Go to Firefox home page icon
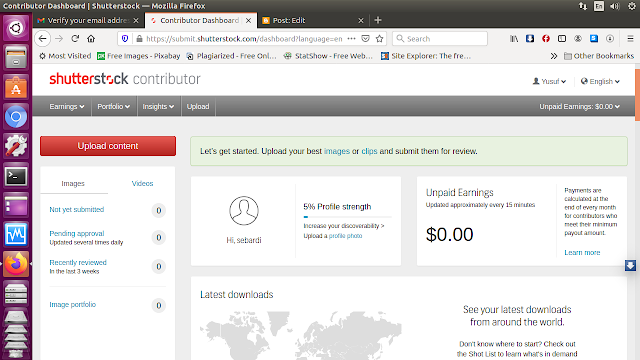 pyautogui.click(x=91, y=39)
